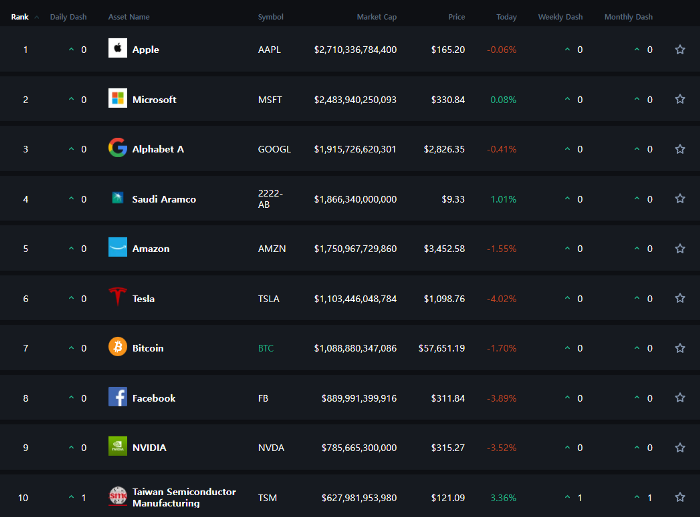The width and height of the screenshot is (700, 517).
Task: Click the AAPL symbol text
Action: pos(269,50)
